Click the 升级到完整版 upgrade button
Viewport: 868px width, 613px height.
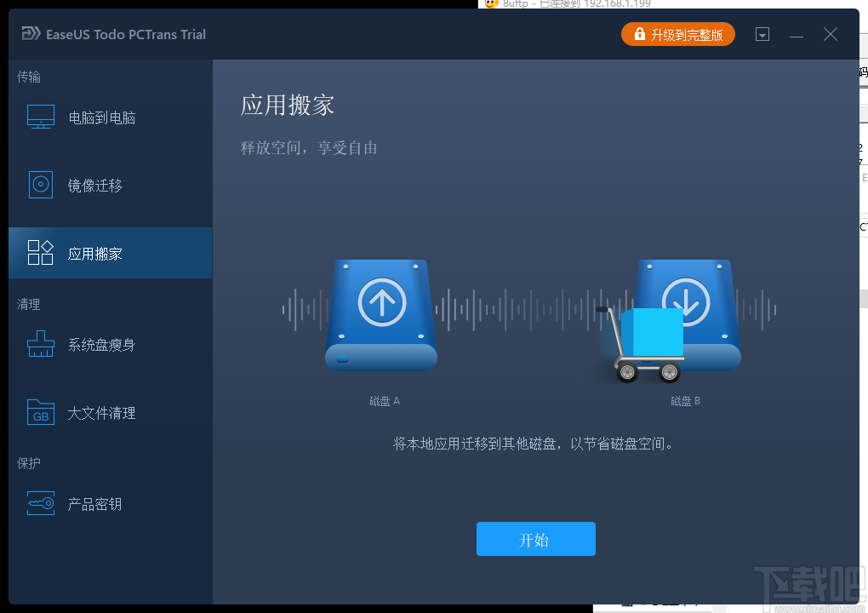coord(678,34)
